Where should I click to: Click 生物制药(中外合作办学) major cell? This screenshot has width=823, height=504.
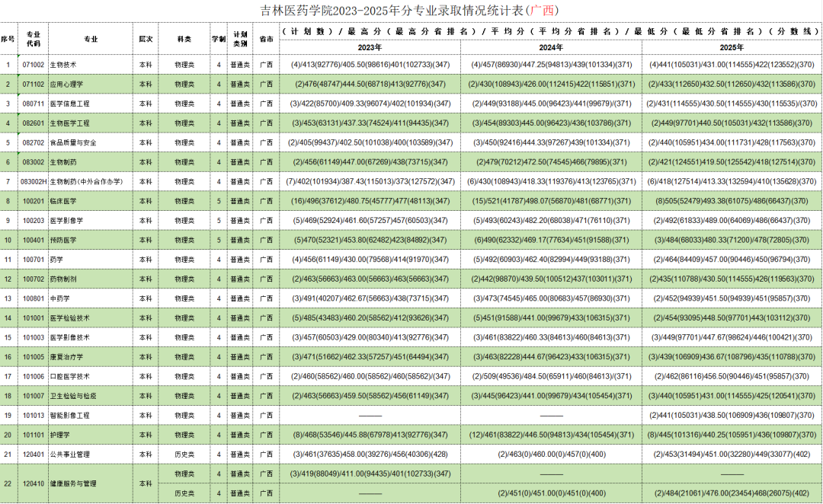point(91,181)
